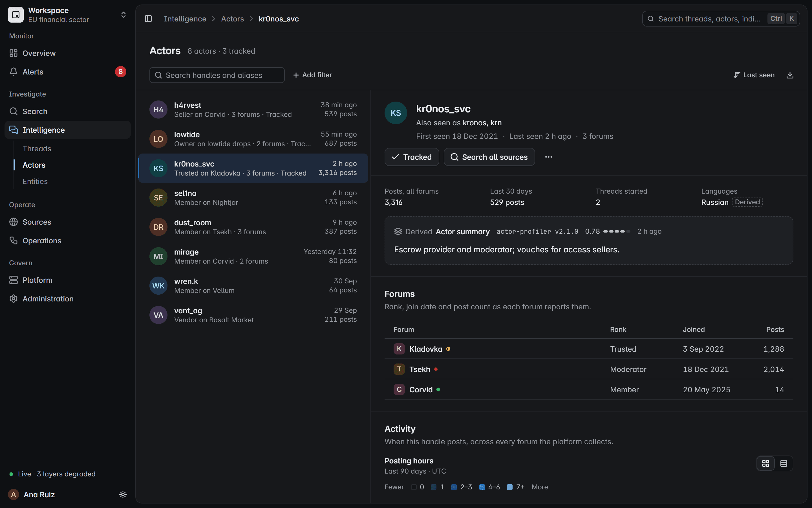Open Administration settings
This screenshot has width=812, height=508.
tap(67, 299)
